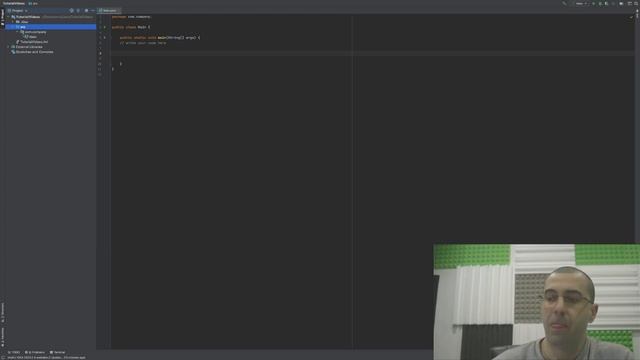Open the Problems tool window tab

click(35, 352)
